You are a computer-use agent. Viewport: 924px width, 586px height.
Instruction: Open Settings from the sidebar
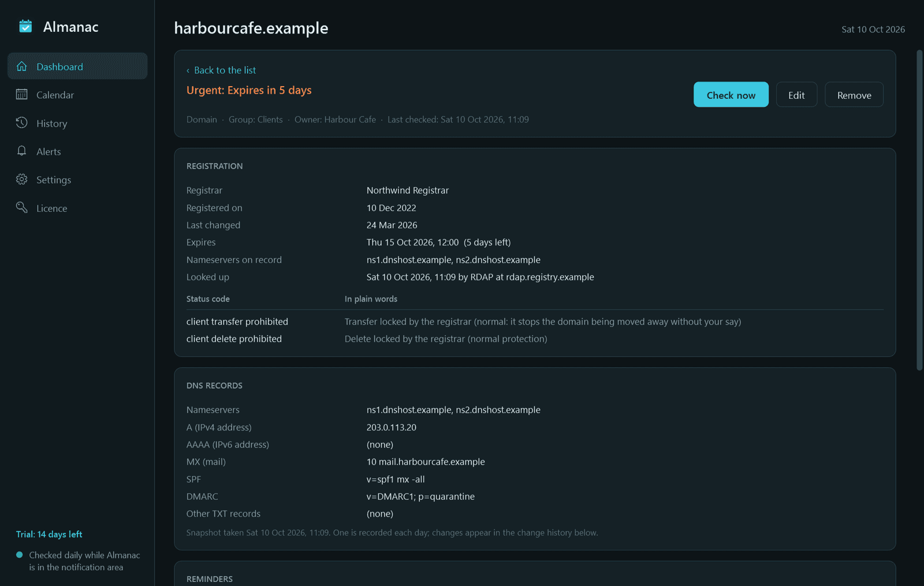(x=77, y=180)
